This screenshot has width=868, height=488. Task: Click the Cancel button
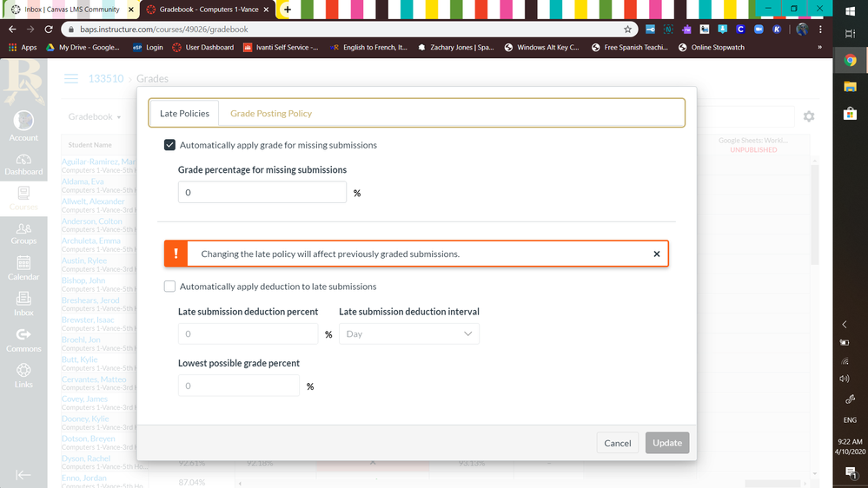point(617,443)
